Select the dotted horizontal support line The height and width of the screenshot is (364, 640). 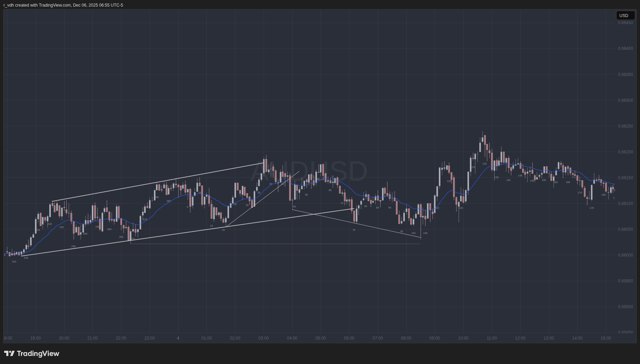276,244
